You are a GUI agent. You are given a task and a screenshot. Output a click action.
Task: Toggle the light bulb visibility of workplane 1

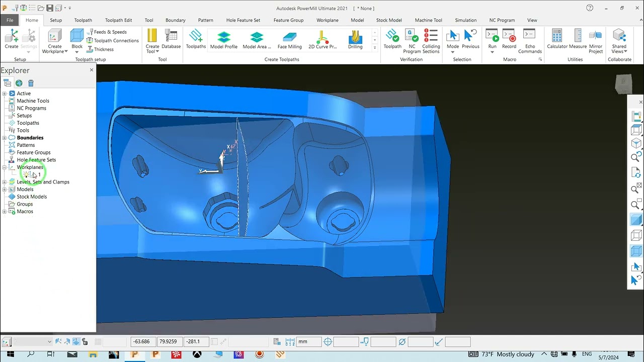[26, 174]
